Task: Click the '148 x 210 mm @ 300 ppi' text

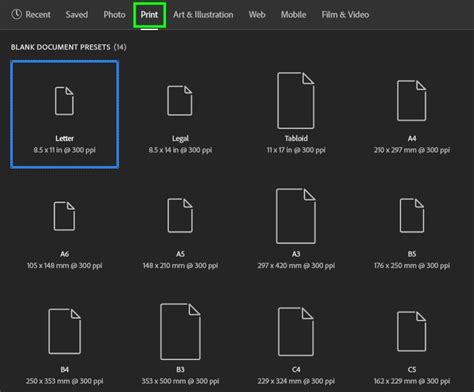Action: click(x=180, y=266)
